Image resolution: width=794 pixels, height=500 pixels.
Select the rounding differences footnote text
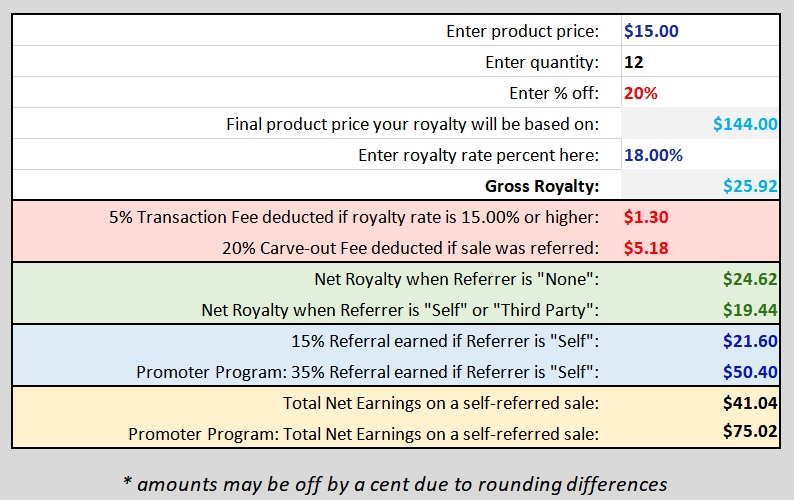tap(395, 484)
